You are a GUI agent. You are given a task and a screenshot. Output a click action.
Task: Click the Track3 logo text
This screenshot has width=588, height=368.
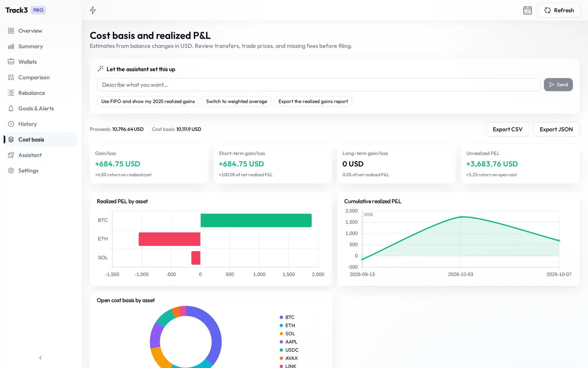[17, 10]
